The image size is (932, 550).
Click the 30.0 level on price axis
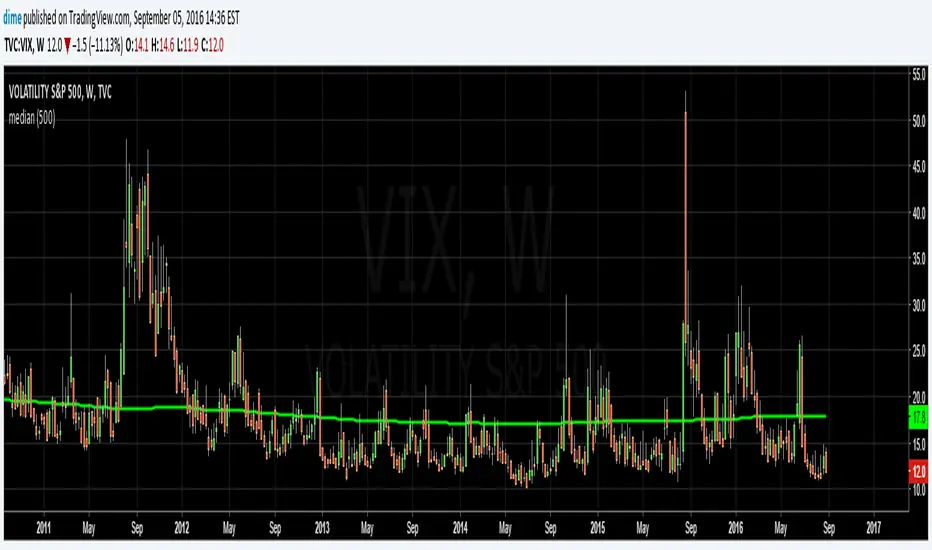[919, 306]
